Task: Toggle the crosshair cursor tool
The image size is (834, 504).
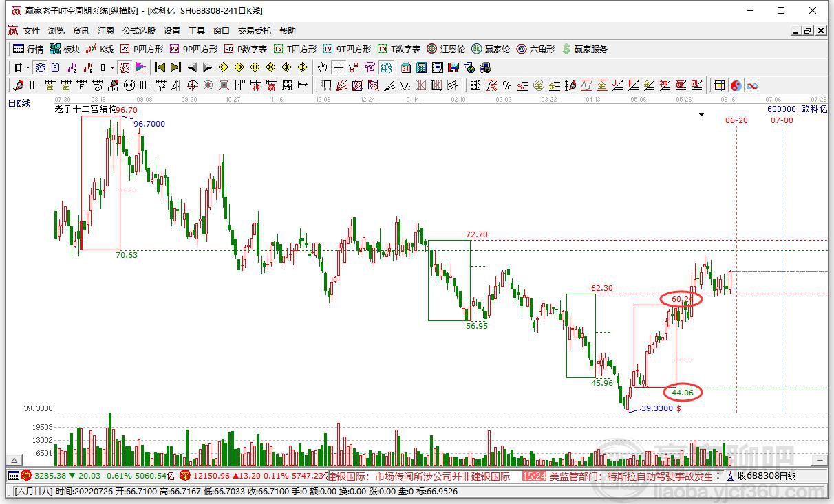Action: tap(339, 67)
